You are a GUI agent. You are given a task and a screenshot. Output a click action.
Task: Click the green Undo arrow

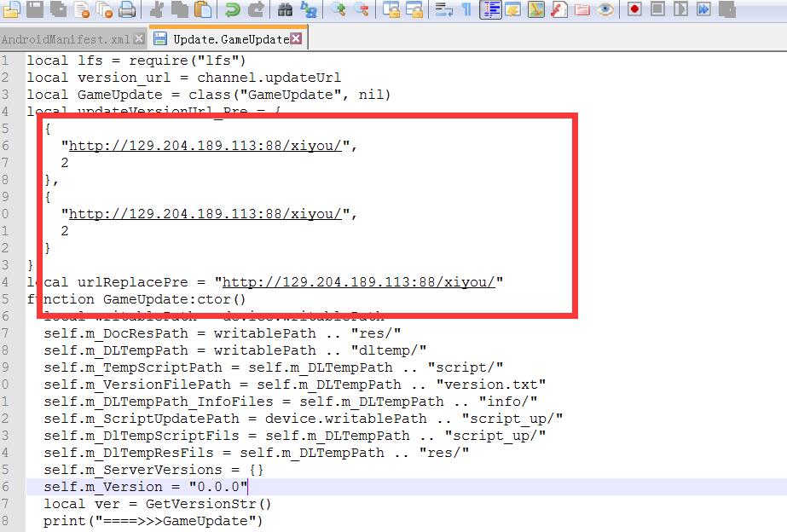tap(232, 9)
